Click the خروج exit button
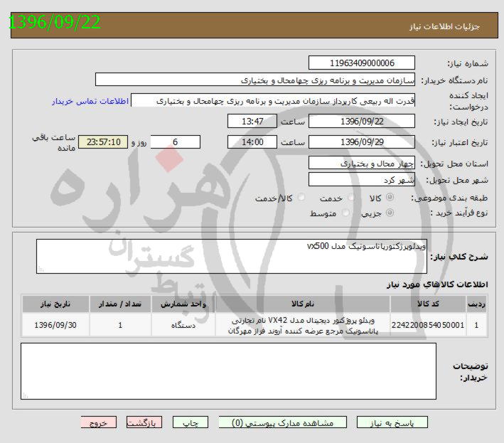Viewport: 504px width, 443px height. coord(98,422)
